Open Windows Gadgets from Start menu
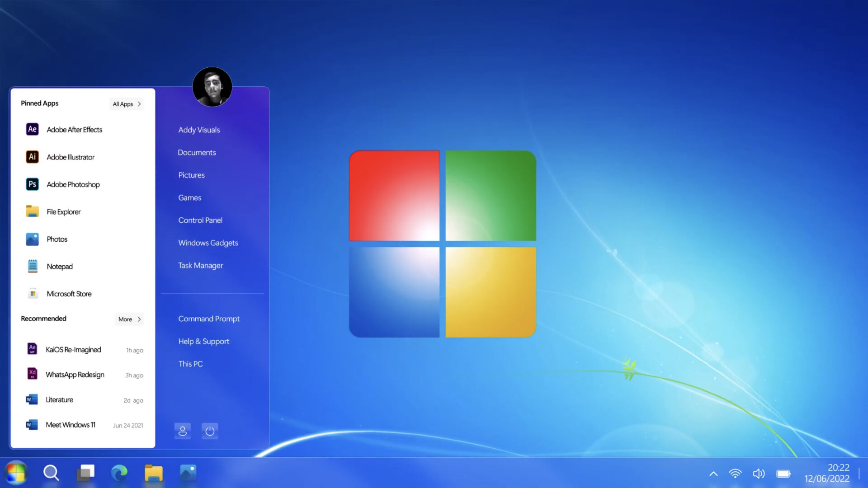The height and width of the screenshot is (488, 868). click(x=209, y=243)
